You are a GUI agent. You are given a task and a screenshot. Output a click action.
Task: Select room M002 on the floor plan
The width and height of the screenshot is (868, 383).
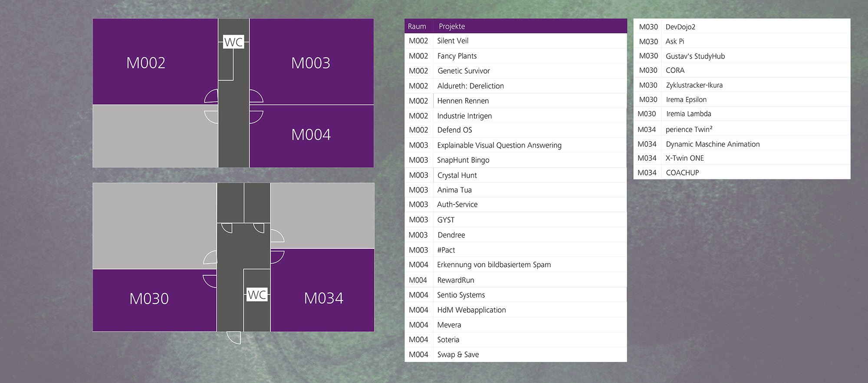[x=146, y=63]
